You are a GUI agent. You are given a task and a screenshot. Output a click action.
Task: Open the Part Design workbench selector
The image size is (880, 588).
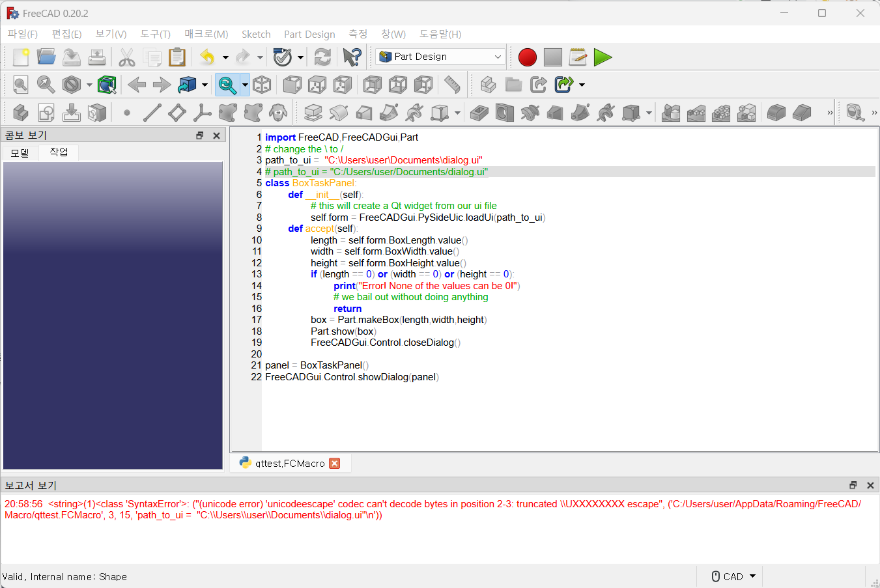point(440,57)
